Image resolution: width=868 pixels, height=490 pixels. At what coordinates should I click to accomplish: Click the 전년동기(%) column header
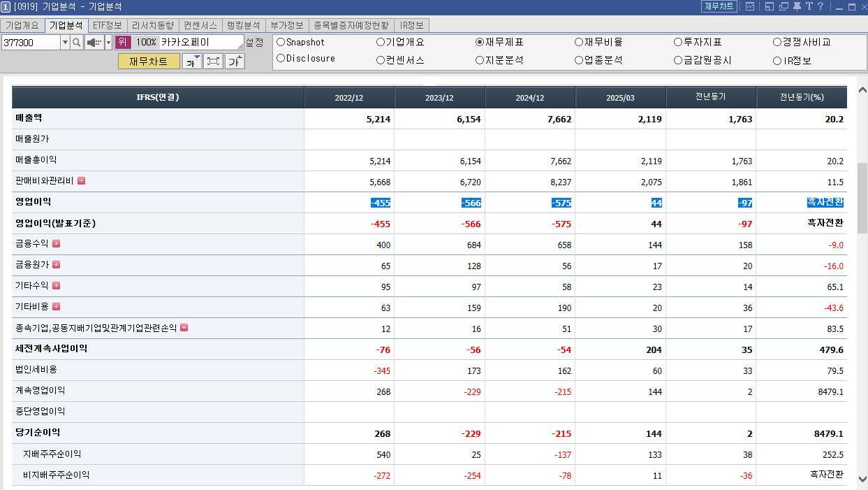click(x=802, y=97)
